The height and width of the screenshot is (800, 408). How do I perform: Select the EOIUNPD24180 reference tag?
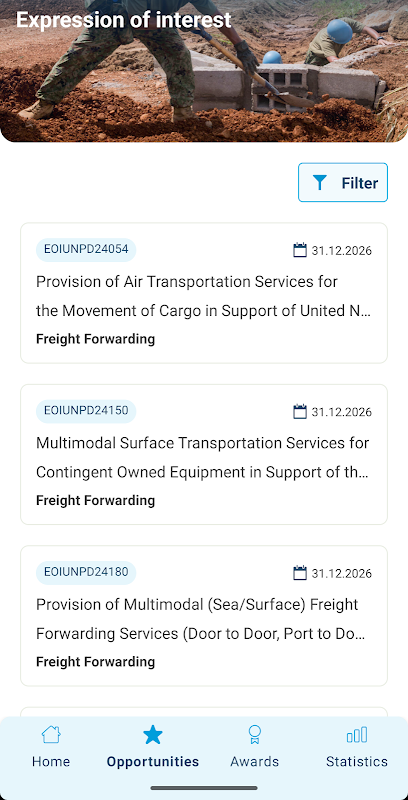point(86,572)
